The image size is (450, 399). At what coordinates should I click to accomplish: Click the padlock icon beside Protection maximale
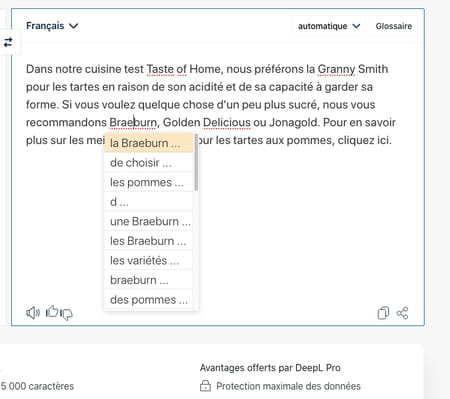tap(205, 386)
